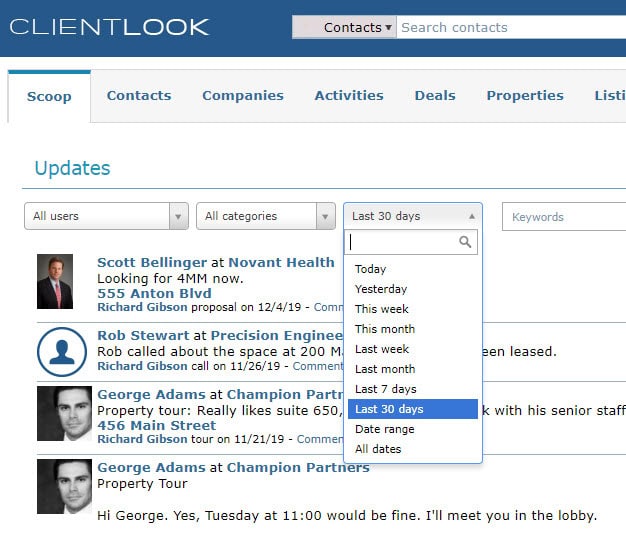This screenshot has height=533, width=626.
Task: Switch to the Companies tab
Action: coord(243,95)
